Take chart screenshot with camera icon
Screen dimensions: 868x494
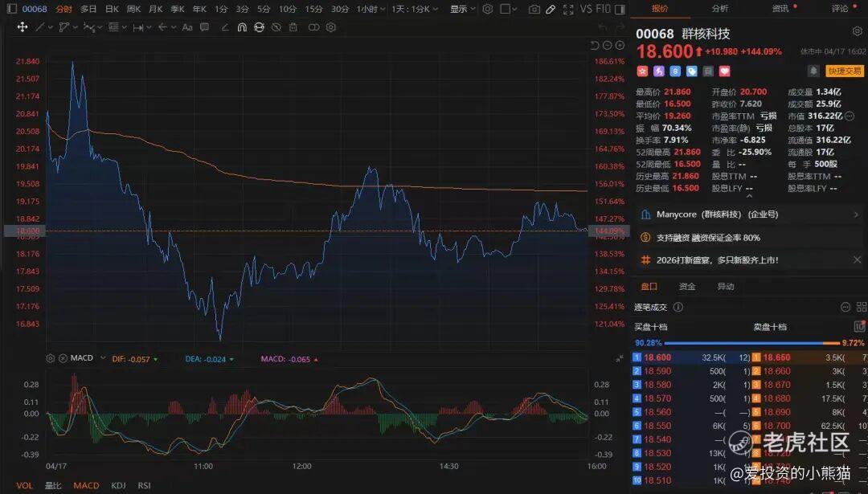(534, 10)
